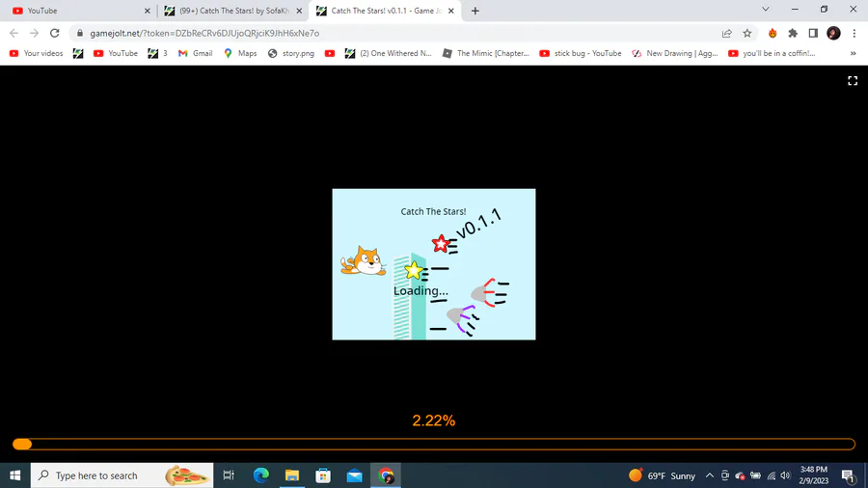Open the Windows Start menu

(14, 475)
